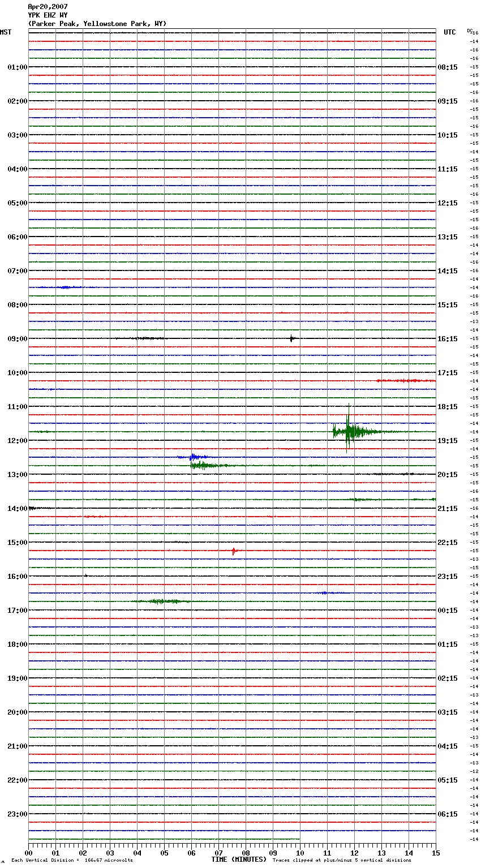The width and height of the screenshot is (481, 868).
Task: Click the 14:15 UTC time label
Action: tap(448, 271)
